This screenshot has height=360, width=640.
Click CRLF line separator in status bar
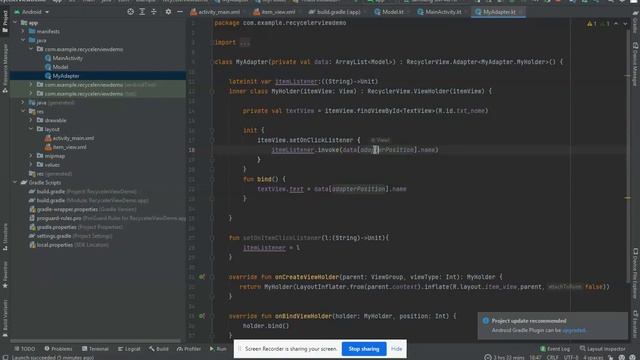pyautogui.click(x=553, y=357)
